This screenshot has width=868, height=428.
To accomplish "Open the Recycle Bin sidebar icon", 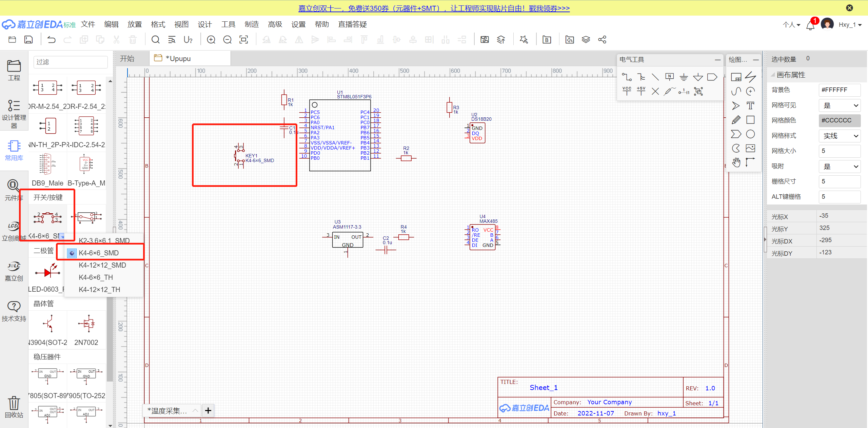I will pyautogui.click(x=14, y=407).
